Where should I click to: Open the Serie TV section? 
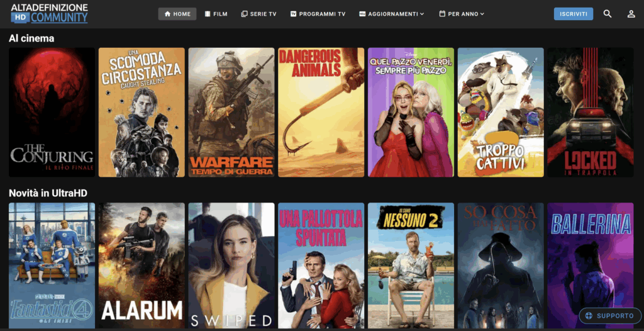(258, 14)
